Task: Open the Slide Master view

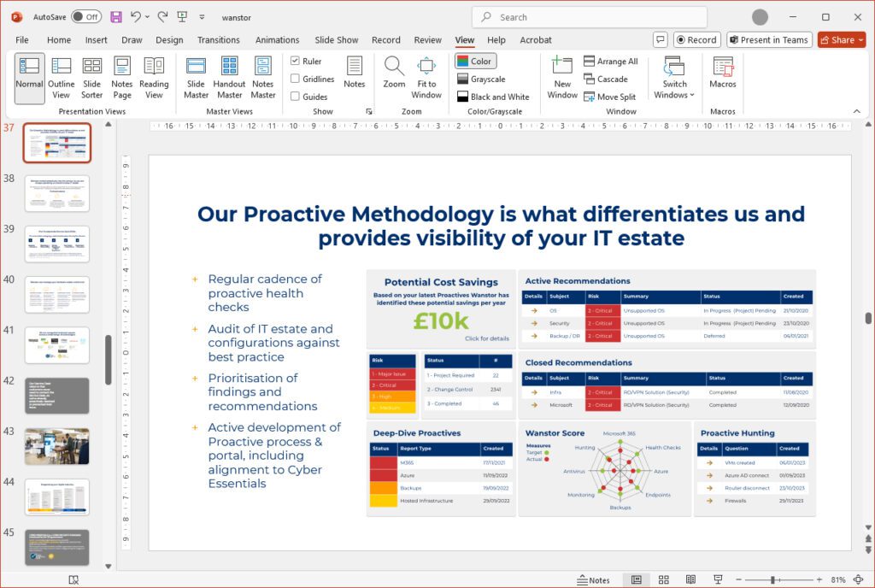Action: click(196, 78)
